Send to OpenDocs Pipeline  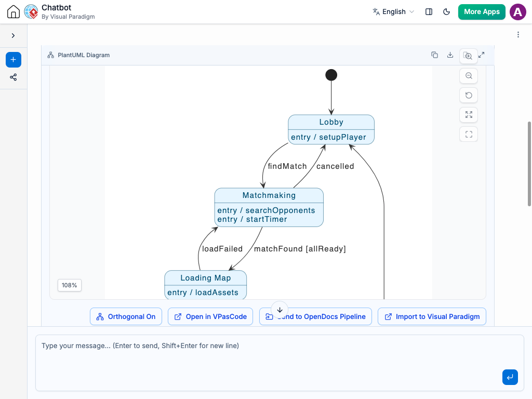coord(315,316)
